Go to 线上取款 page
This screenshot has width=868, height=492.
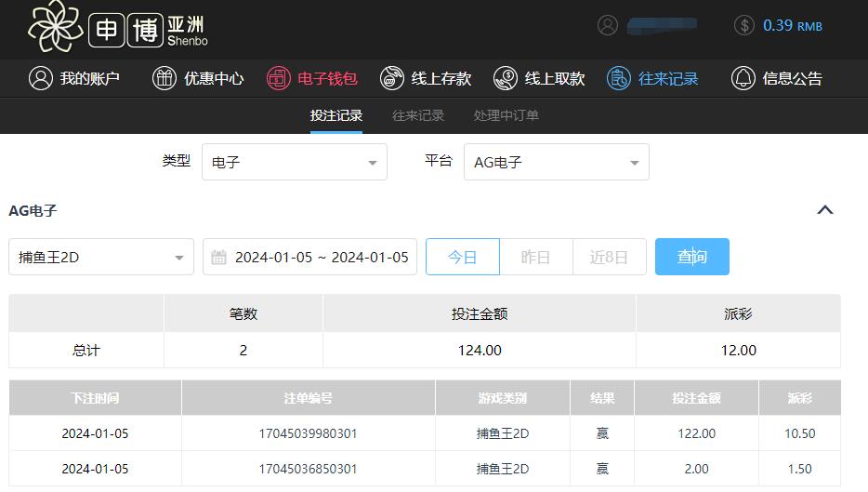pos(539,78)
